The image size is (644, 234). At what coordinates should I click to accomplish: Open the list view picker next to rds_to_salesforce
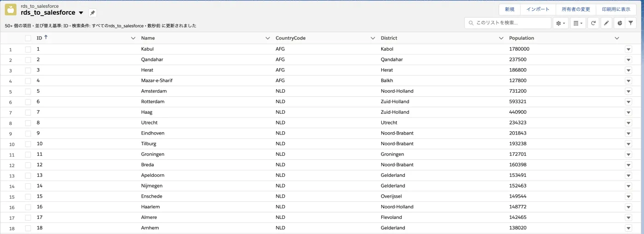pos(81,13)
